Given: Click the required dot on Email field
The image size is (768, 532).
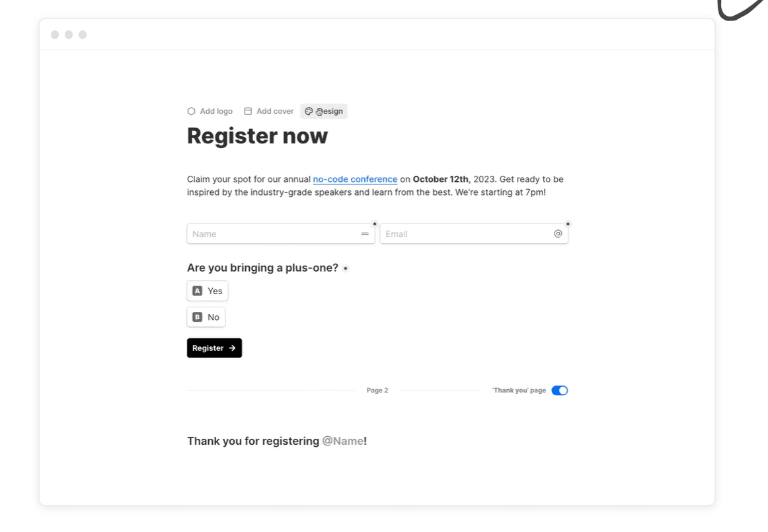Looking at the screenshot, I should [568, 224].
